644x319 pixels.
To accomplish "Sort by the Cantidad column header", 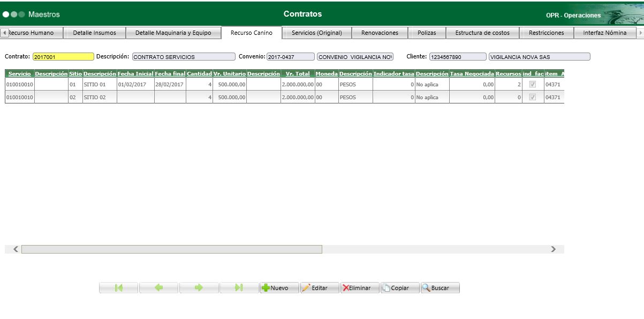I will click(199, 73).
